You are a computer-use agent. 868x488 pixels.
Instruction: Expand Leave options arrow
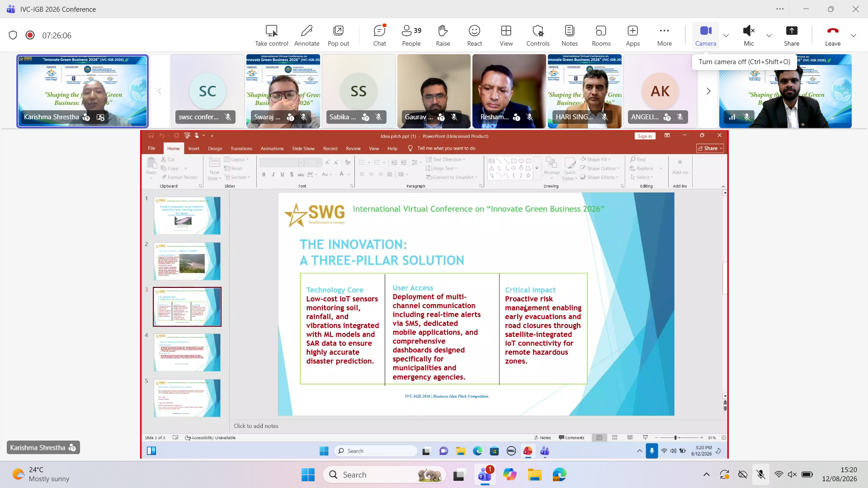pos(853,36)
